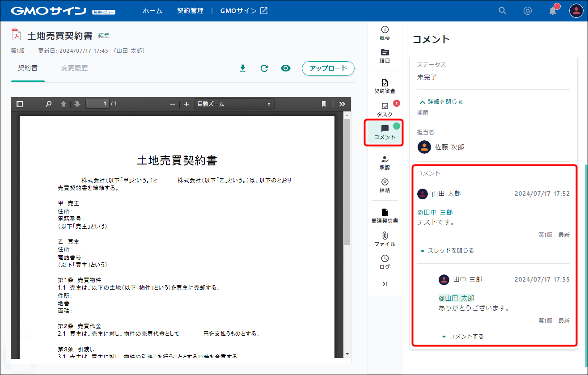This screenshot has height=375, width=588.
Task: Click the アップロード button
Action: (328, 68)
